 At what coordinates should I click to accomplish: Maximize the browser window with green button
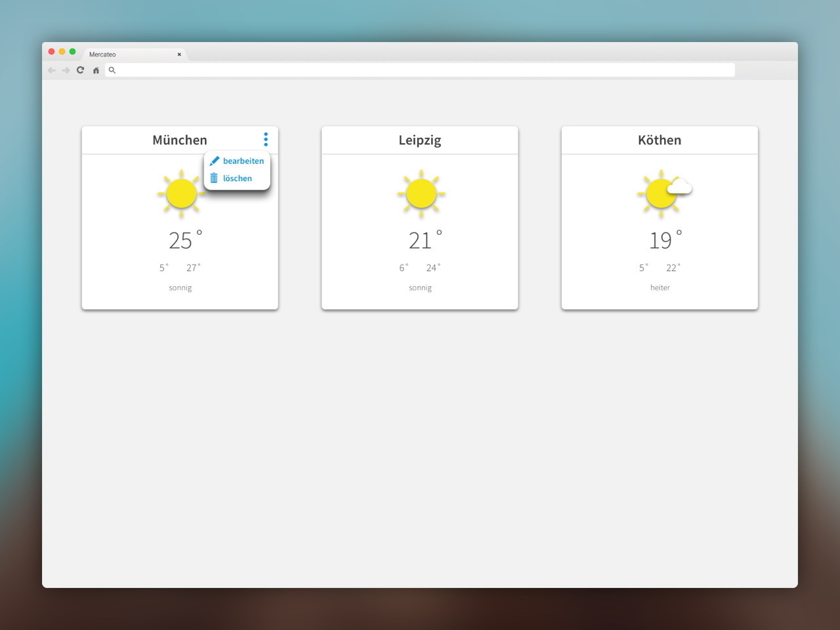coord(73,51)
